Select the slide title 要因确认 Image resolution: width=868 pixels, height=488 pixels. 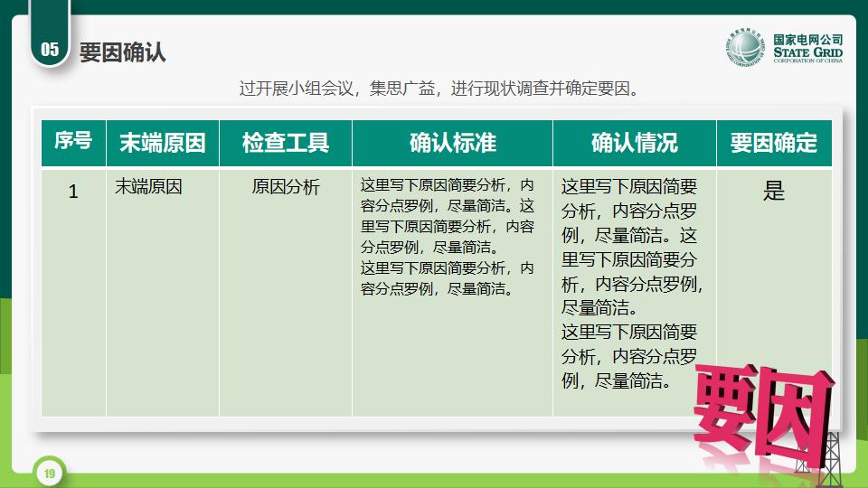tap(122, 52)
